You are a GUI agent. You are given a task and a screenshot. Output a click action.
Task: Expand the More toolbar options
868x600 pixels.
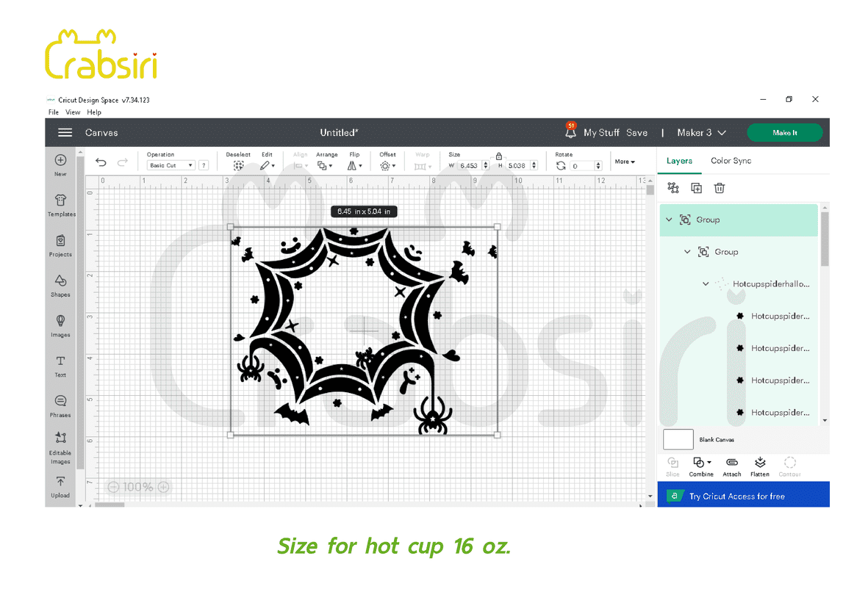pyautogui.click(x=625, y=162)
